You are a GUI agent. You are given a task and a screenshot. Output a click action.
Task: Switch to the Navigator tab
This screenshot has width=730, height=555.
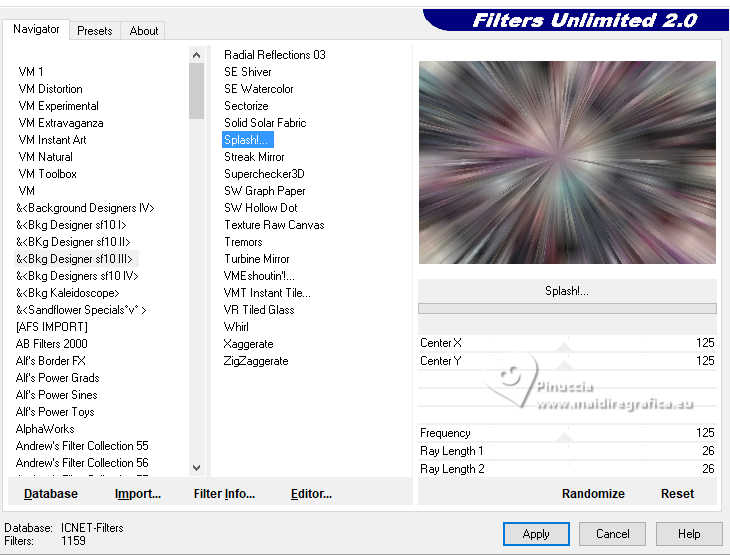point(36,29)
